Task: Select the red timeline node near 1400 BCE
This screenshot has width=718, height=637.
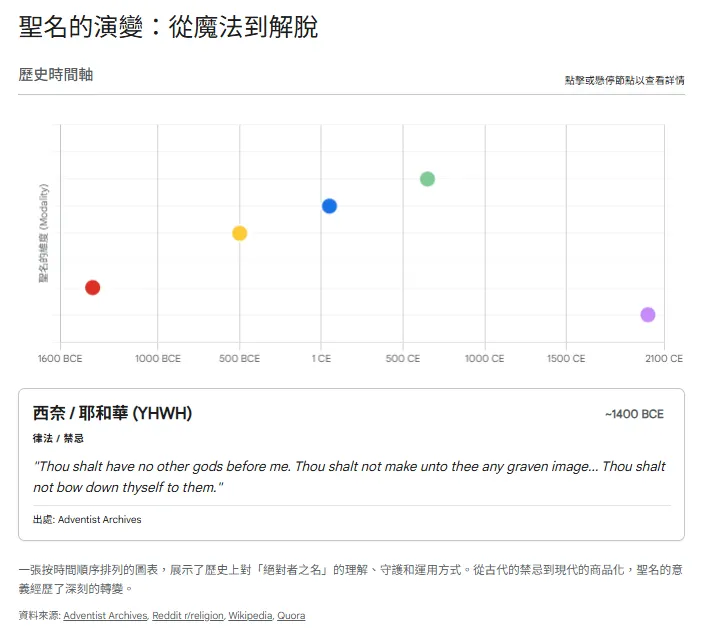Action: 92,288
